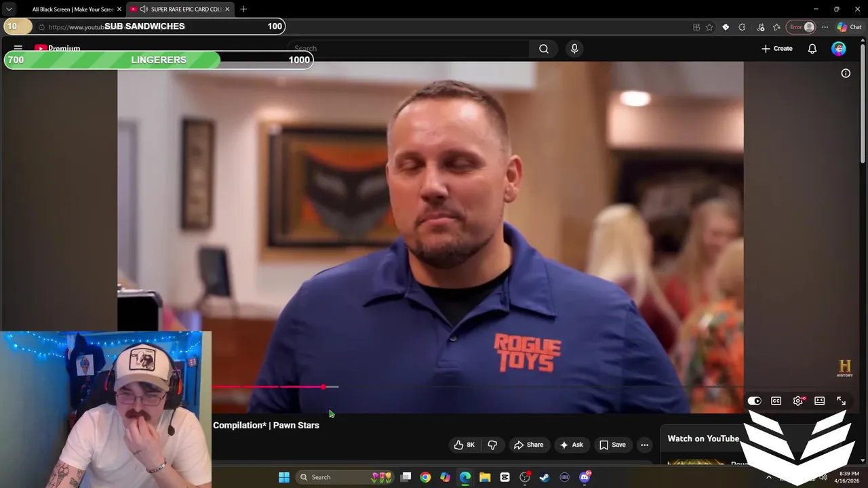Open Copilot app from taskbar

pos(445,477)
